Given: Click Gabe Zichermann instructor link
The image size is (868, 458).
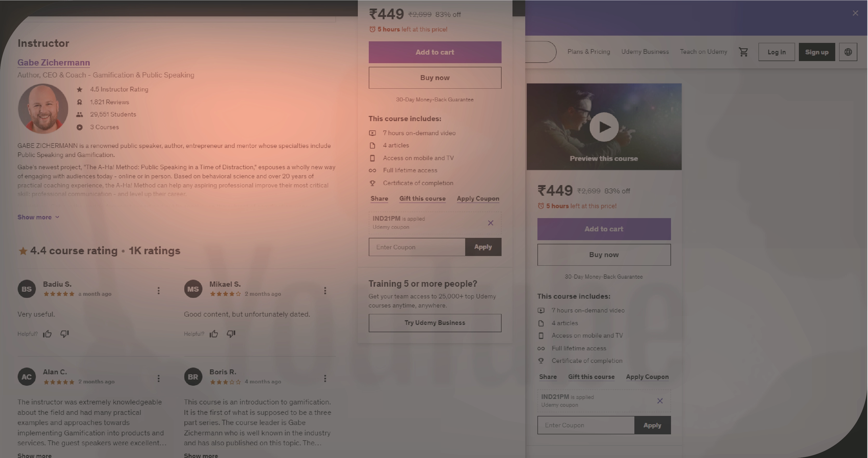Looking at the screenshot, I should click(x=53, y=62).
